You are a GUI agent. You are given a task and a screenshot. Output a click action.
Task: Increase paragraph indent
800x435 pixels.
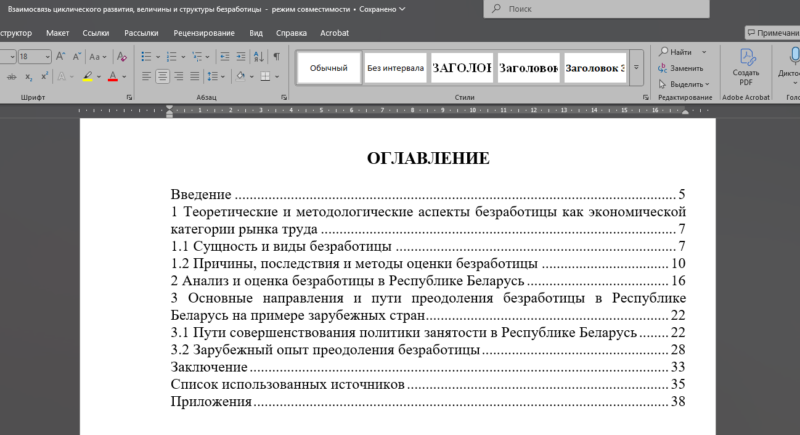click(241, 56)
